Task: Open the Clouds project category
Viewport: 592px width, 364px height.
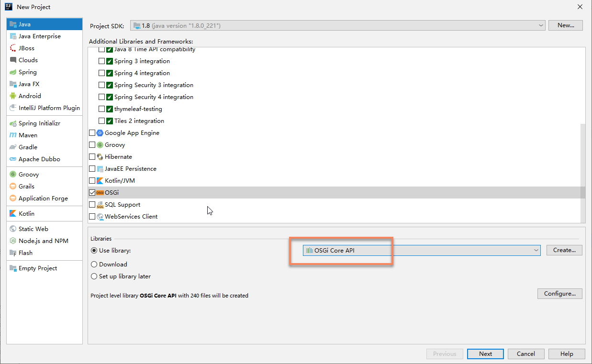Action: 45,60
